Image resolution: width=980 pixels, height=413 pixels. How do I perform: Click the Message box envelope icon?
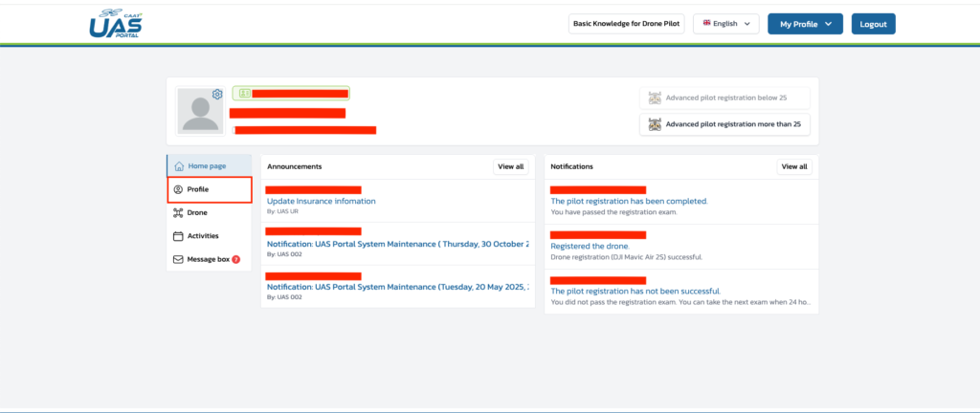point(178,259)
